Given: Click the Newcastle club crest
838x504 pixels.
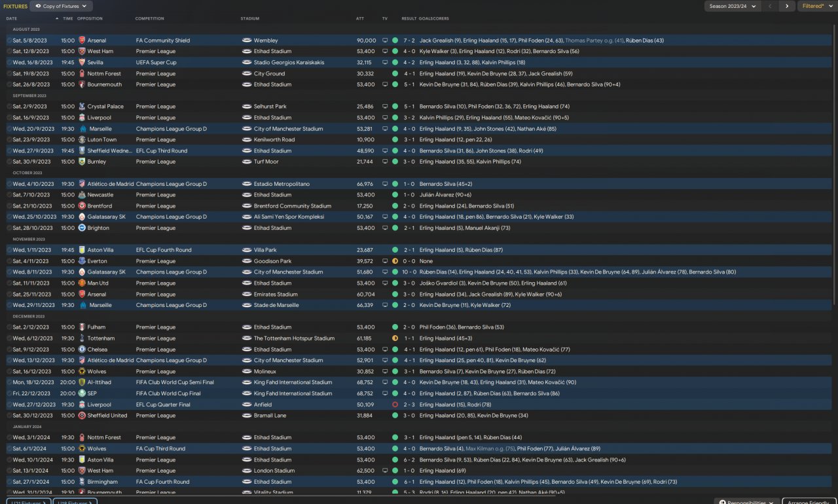Looking at the screenshot, I should (82, 195).
